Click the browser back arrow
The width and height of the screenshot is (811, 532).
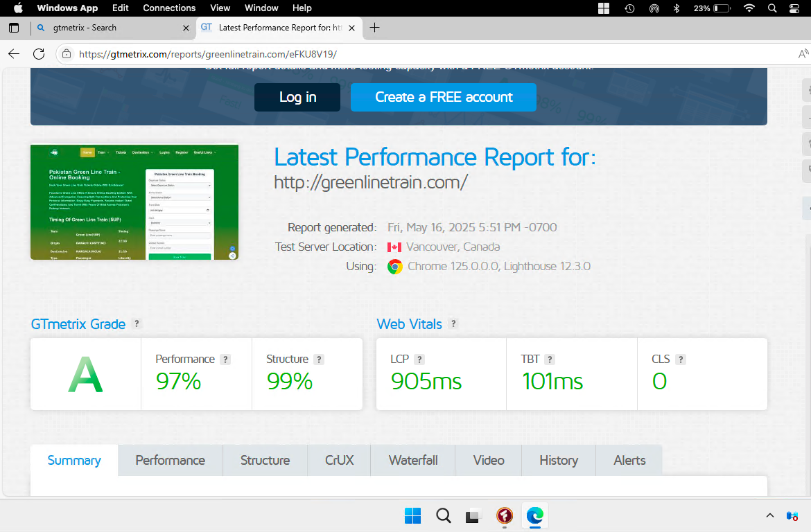point(14,54)
